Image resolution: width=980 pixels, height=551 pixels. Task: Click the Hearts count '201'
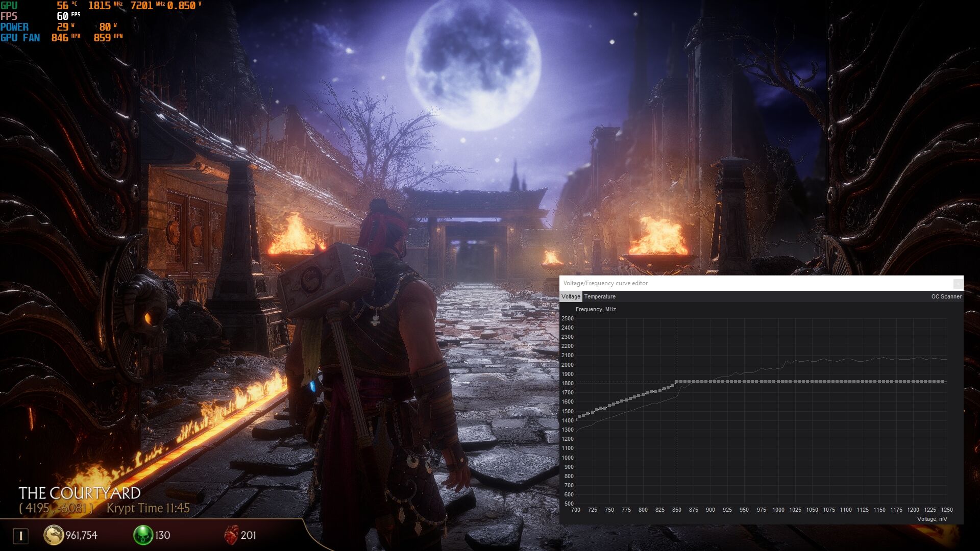pyautogui.click(x=248, y=535)
